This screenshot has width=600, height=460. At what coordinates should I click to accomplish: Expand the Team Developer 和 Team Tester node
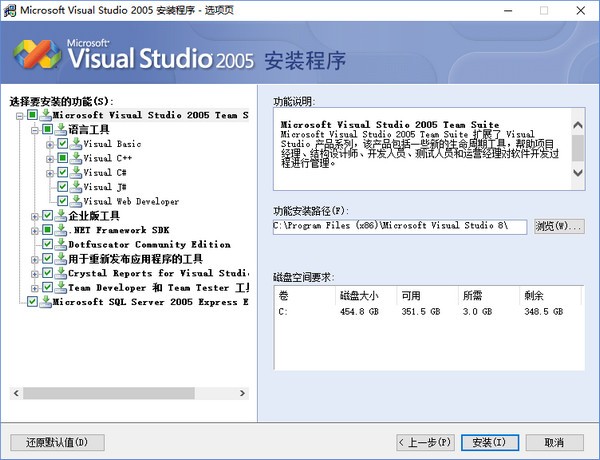[x=35, y=289]
